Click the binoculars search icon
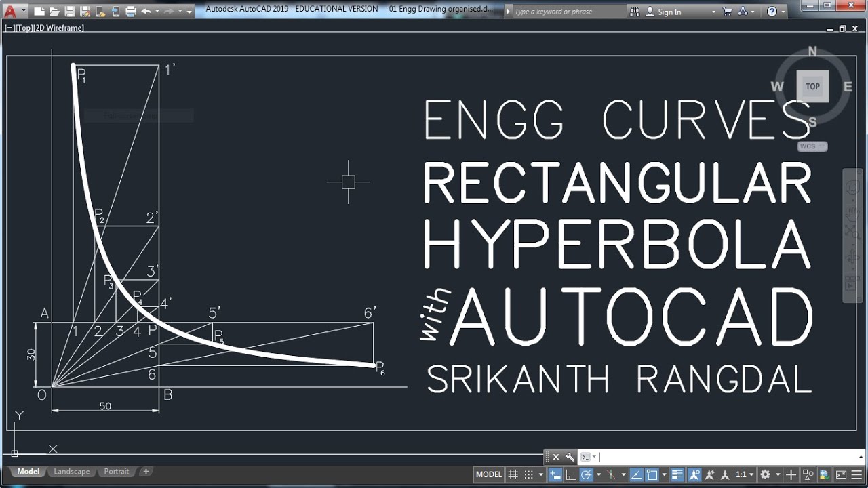Screen dimensions: 868x488 634,12
